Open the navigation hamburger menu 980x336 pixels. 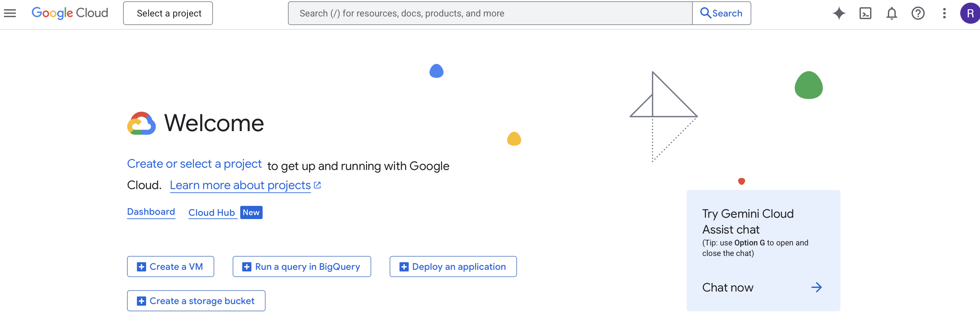10,13
